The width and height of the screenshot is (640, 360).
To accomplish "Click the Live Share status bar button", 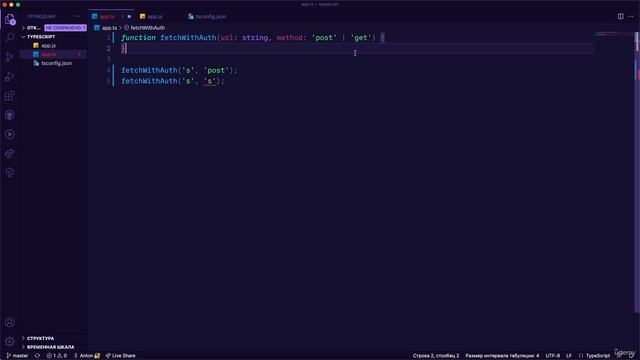I will [120, 356].
